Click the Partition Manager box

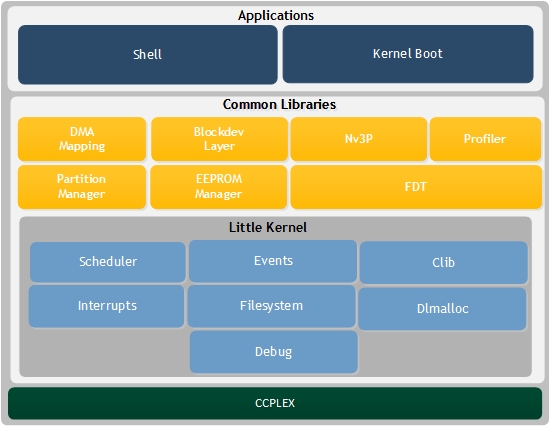(82, 187)
